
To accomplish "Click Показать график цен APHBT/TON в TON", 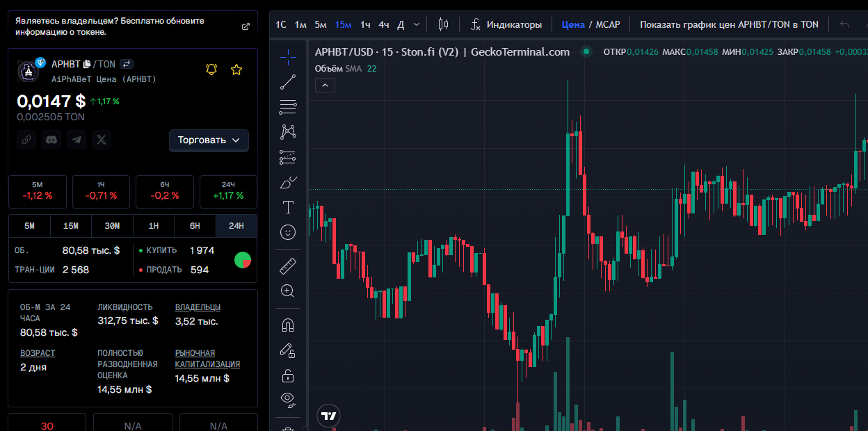I will coord(729,24).
